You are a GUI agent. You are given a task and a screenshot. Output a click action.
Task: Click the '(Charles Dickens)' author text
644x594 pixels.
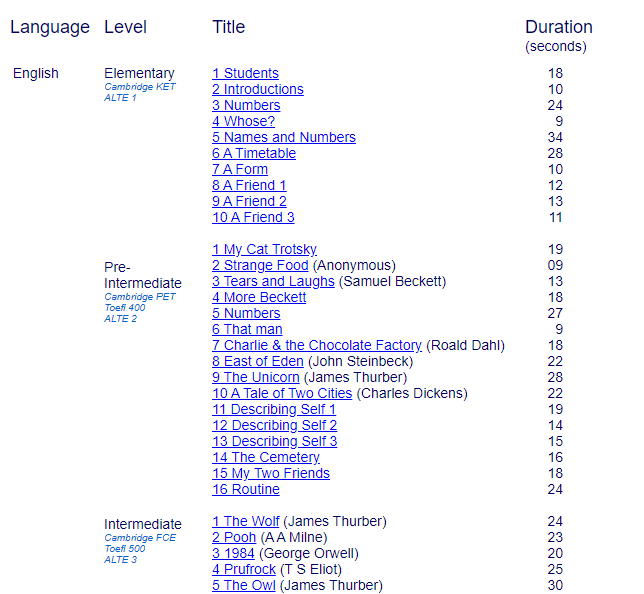(412, 394)
